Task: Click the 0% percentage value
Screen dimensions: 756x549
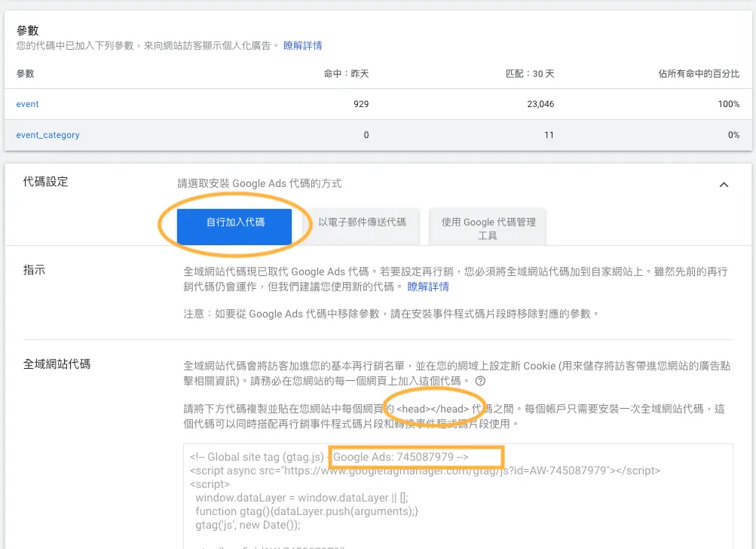Action: (x=734, y=135)
